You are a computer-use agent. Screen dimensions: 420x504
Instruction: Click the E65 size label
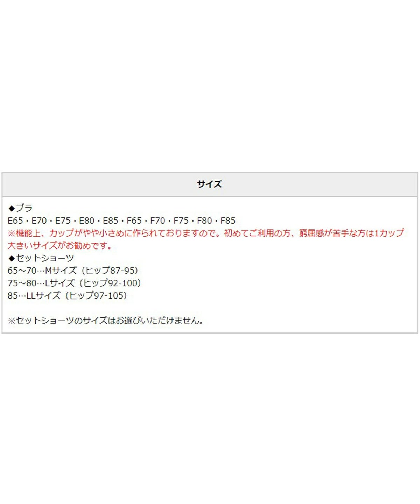point(15,220)
